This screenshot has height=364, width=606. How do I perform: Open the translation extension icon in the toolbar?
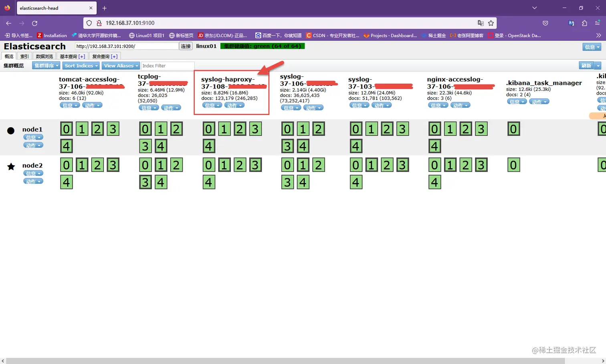[571, 23]
